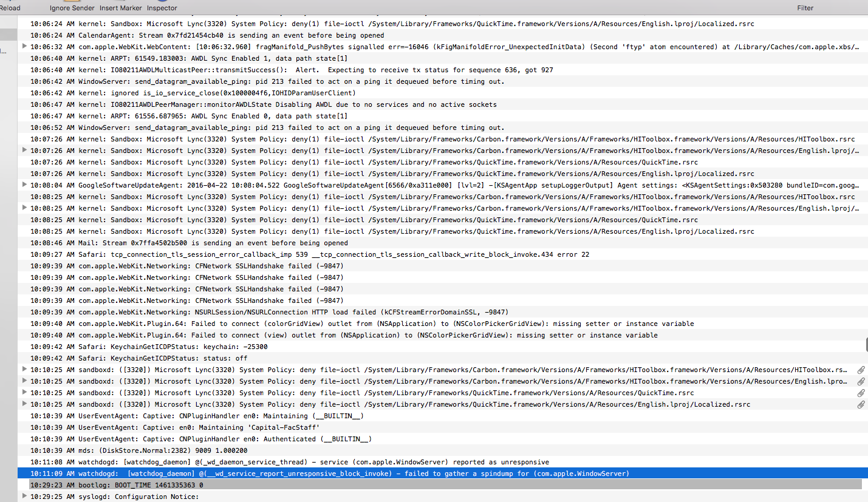The image size is (868, 502).
Task: Select 10:06:52 WindowServer send_datagram_available_ping row
Action: coord(443,127)
